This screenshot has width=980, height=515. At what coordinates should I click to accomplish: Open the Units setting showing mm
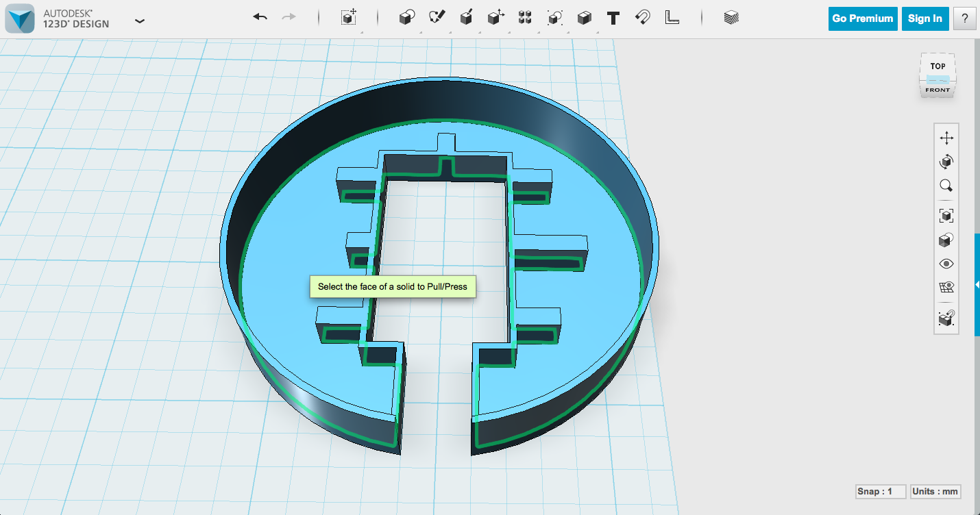click(x=936, y=491)
